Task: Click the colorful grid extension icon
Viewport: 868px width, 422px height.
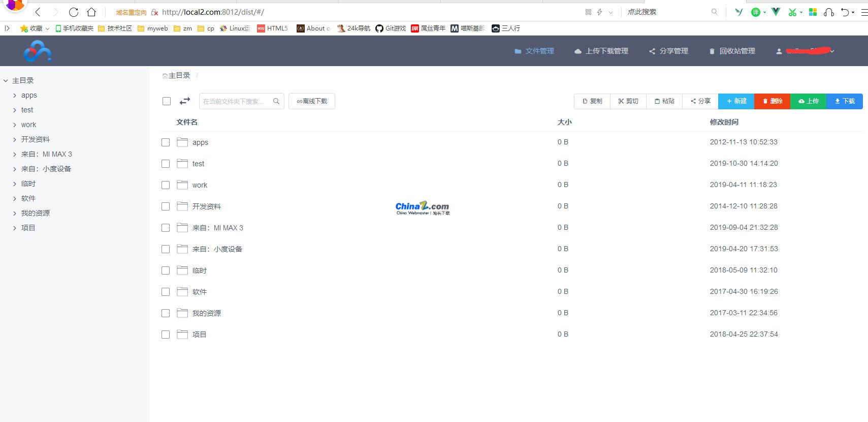Action: tap(813, 12)
